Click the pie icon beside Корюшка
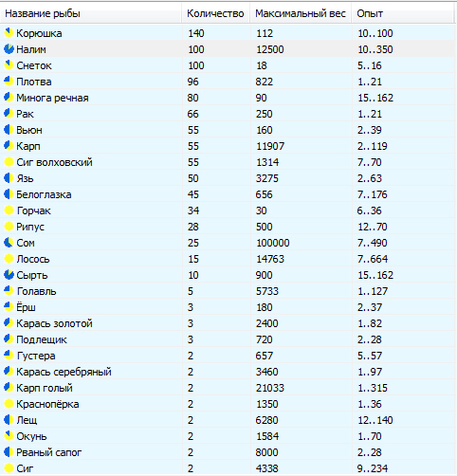The width and height of the screenshot is (457, 476). coord(9,33)
